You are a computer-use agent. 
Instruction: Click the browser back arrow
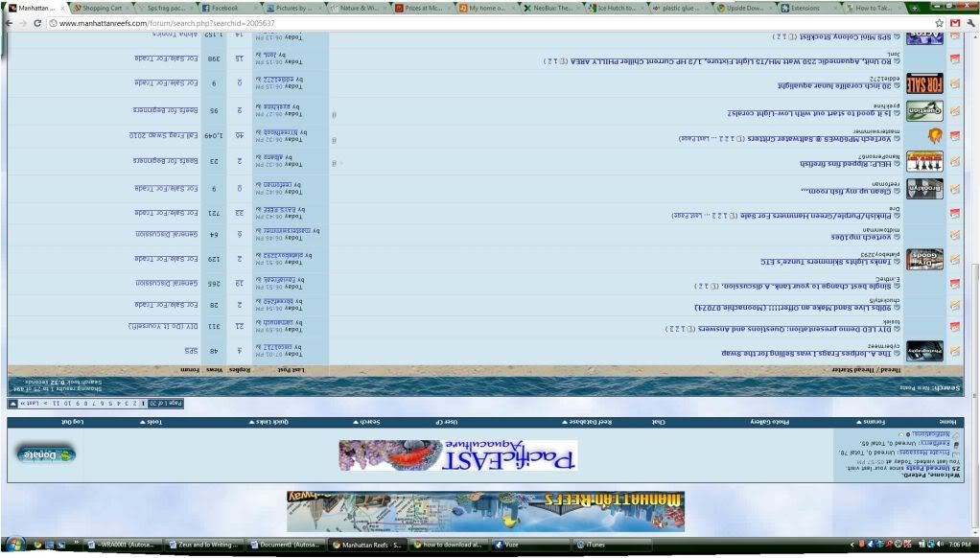[9, 22]
